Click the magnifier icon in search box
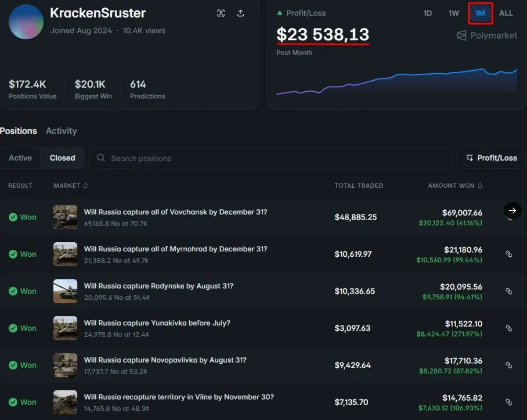527x420 pixels. coord(101,158)
